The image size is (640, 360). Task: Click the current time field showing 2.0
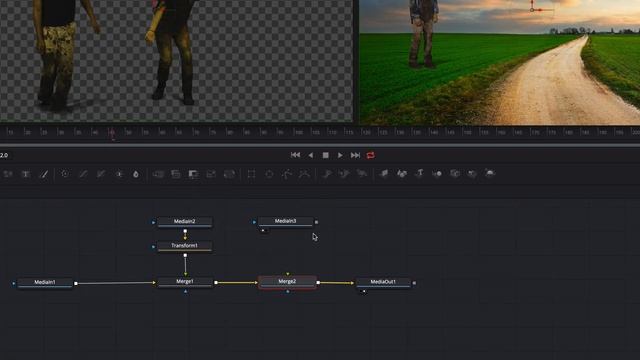4,155
